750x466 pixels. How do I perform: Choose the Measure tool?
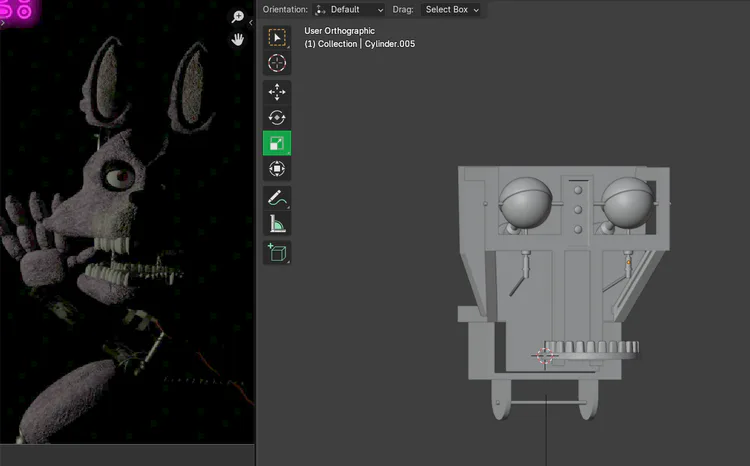[277, 223]
